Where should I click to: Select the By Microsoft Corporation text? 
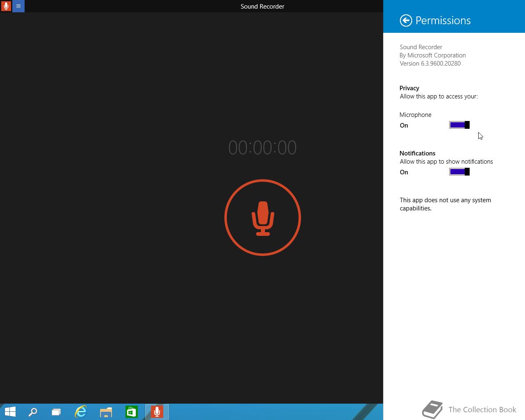pyautogui.click(x=433, y=55)
